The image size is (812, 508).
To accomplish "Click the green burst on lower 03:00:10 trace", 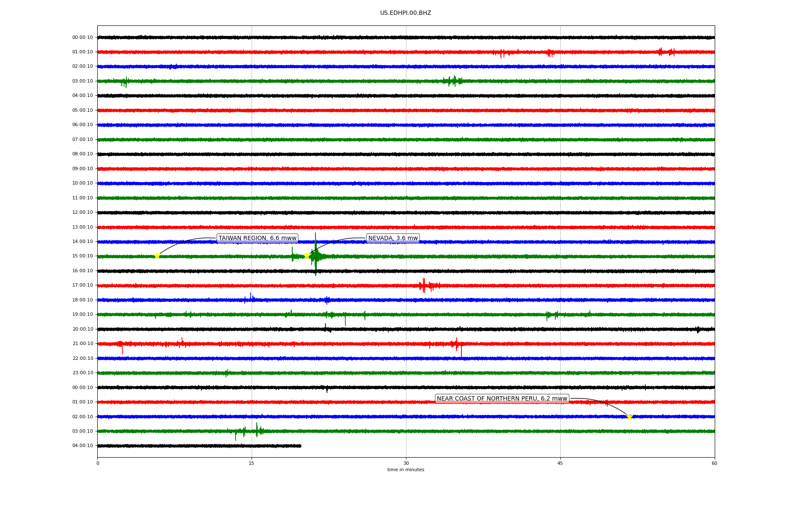I will pos(257,430).
